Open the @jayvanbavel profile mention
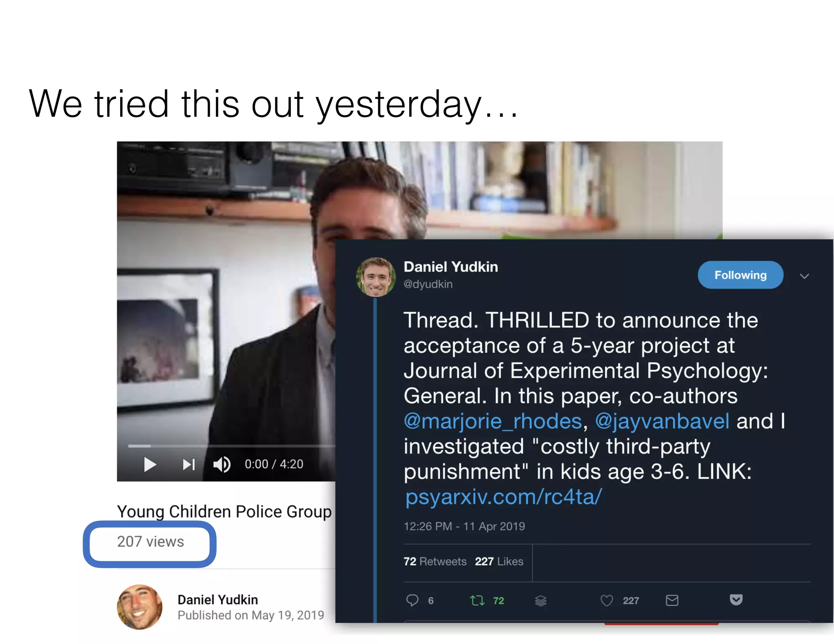Screen dimensions: 834x644 point(662,421)
